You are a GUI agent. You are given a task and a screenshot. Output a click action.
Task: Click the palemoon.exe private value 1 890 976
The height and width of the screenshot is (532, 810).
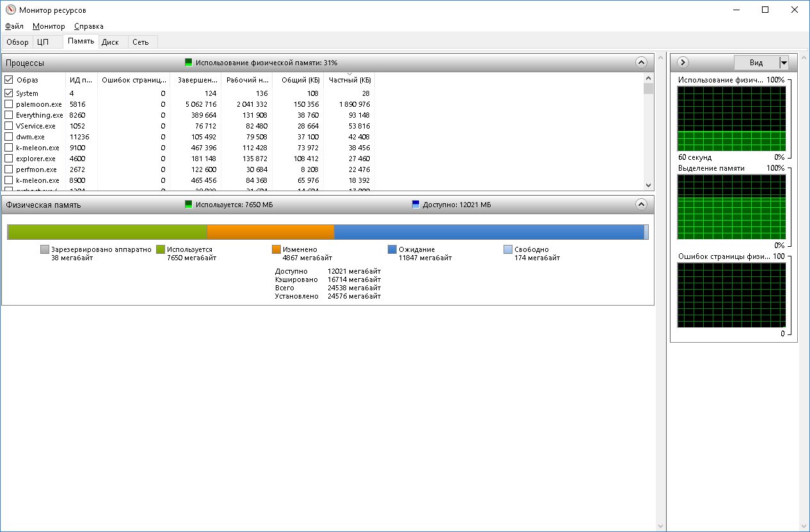pyautogui.click(x=353, y=104)
